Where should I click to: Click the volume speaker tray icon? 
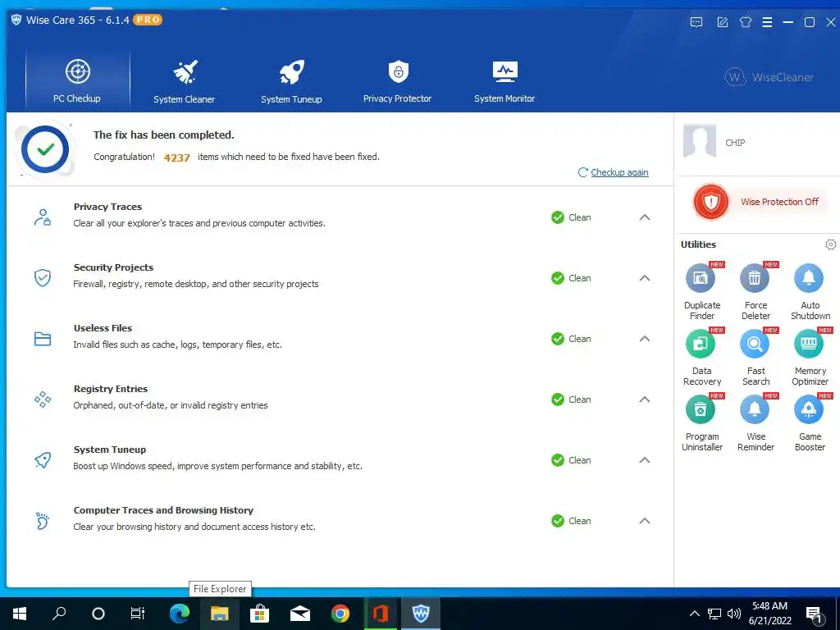coord(734,614)
